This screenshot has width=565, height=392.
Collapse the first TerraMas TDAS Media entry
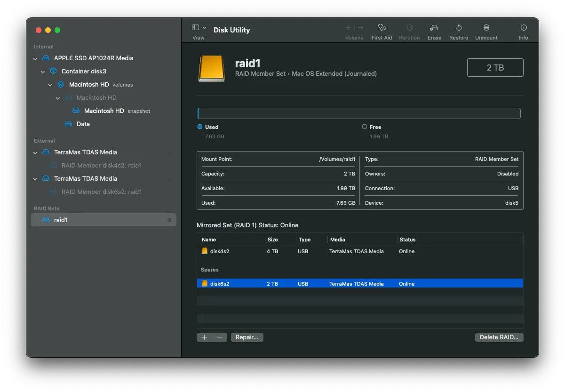click(x=35, y=152)
